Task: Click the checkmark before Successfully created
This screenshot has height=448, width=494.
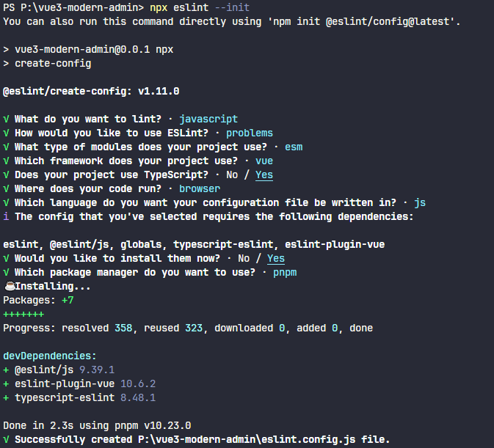Action: (6, 439)
